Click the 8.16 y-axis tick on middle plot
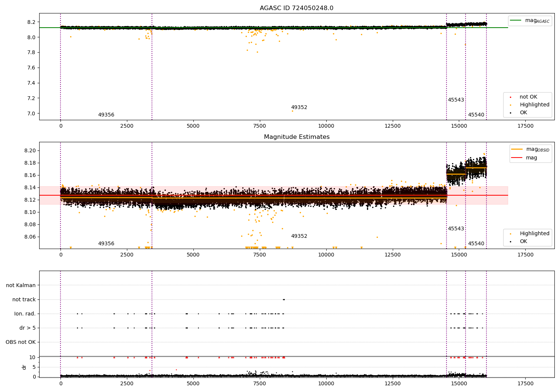The image size is (560, 392). click(x=29, y=175)
